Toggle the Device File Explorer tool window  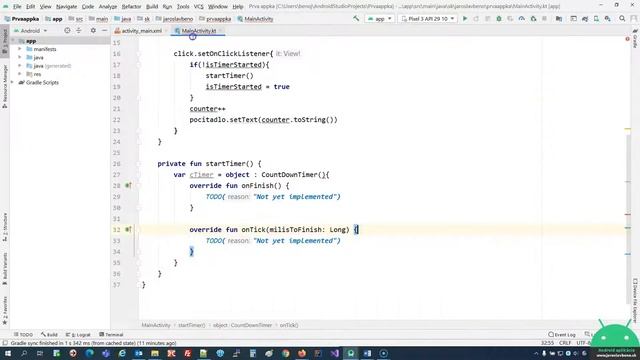[636, 300]
